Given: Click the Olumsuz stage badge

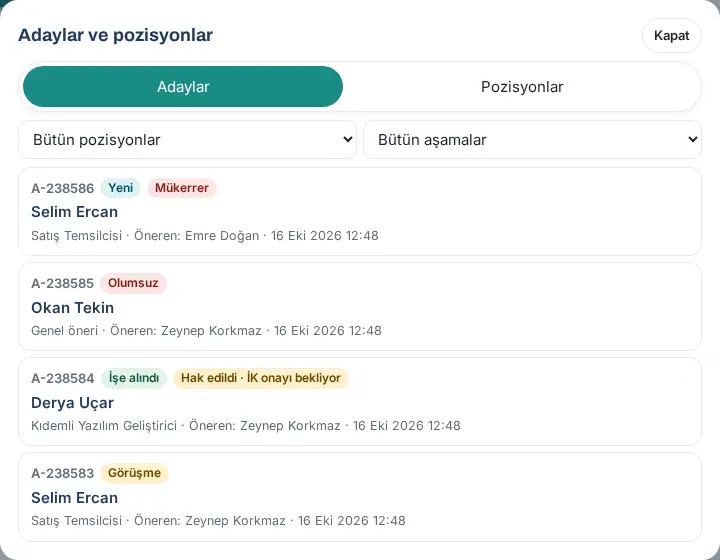Looking at the screenshot, I should (x=133, y=283).
